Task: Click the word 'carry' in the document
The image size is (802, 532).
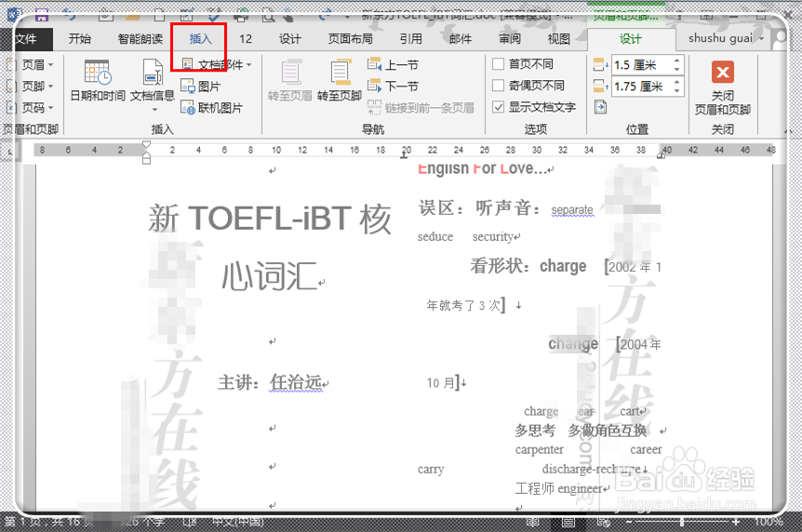Action: click(431, 469)
